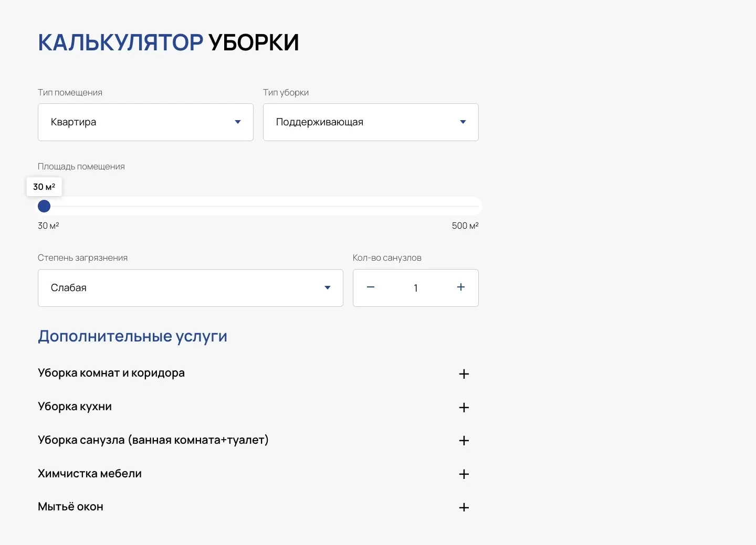The image size is (756, 545).
Task: Click the Дополнительные услуги heading
Action: click(132, 336)
